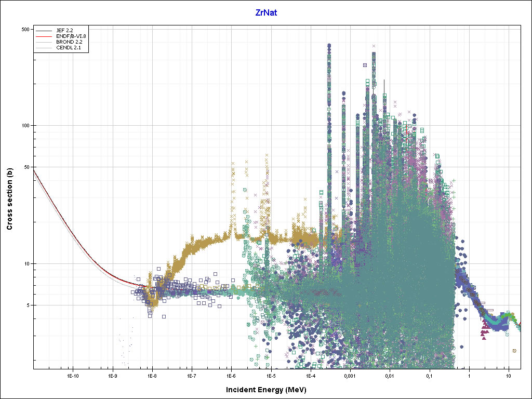Click the 0,1 tick on the x-axis

click(429, 375)
